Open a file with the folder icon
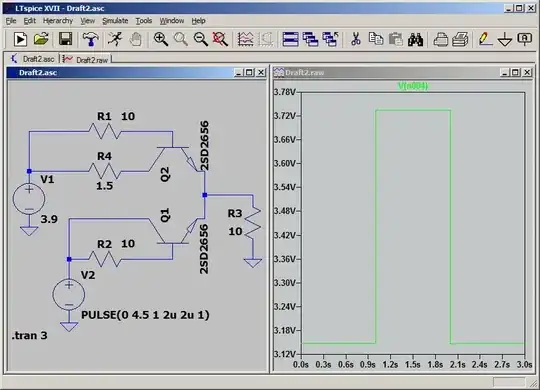This screenshot has height=390, width=540. coord(41,39)
